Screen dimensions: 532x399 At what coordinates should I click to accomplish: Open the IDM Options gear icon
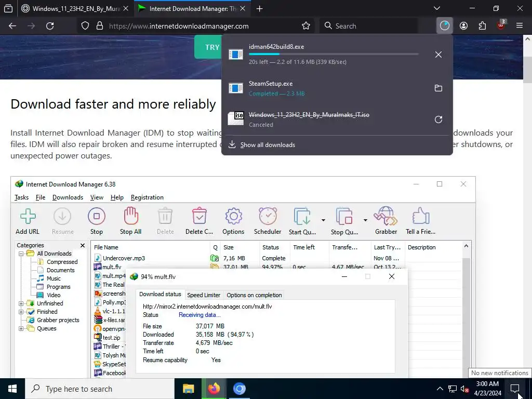(233, 221)
